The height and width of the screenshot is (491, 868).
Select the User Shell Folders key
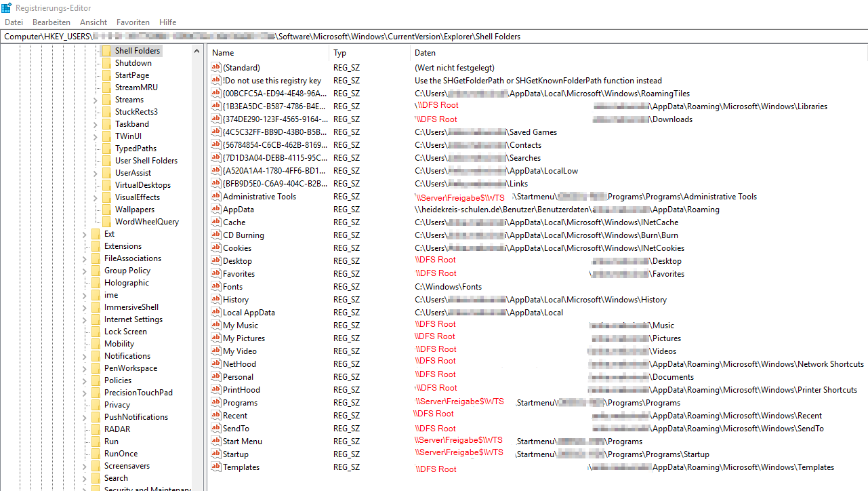coord(146,161)
